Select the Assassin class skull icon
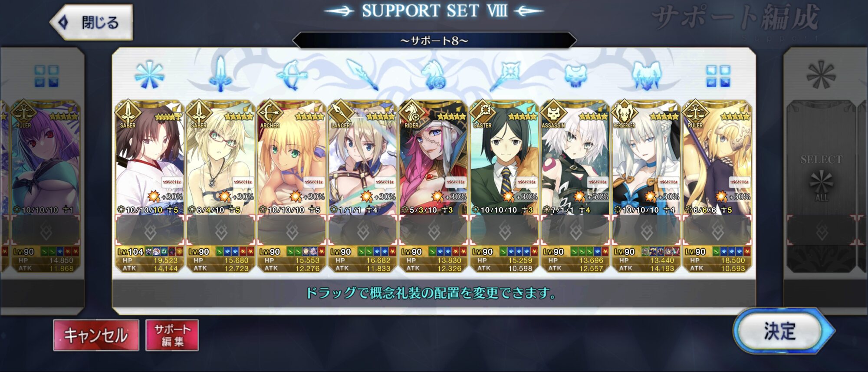 [575, 76]
